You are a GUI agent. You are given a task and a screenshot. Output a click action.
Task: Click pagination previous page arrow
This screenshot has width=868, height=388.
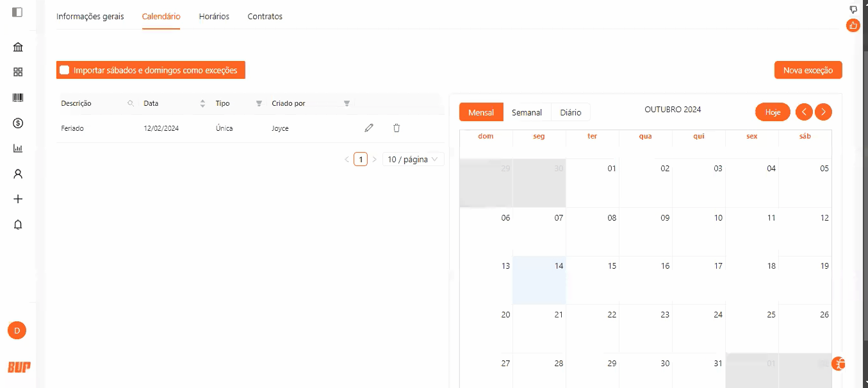click(347, 159)
